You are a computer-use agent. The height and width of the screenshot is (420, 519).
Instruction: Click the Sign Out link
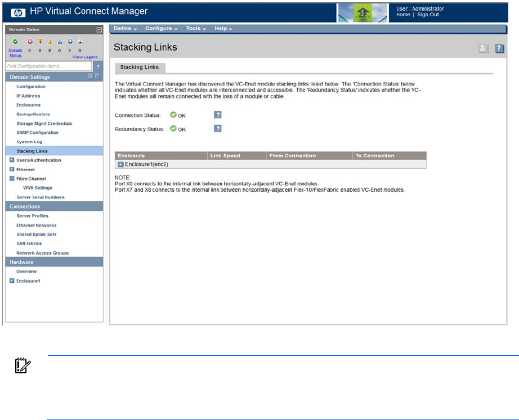coord(428,15)
